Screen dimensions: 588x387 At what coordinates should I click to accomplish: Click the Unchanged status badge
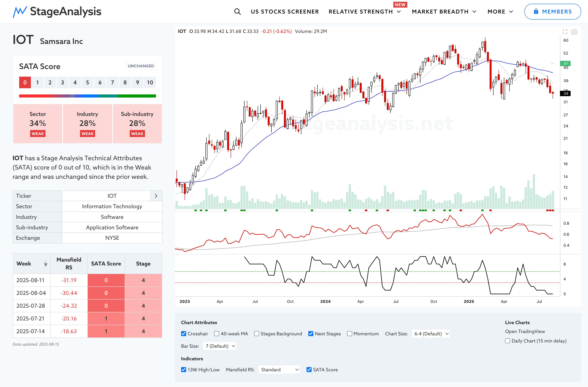141,66
